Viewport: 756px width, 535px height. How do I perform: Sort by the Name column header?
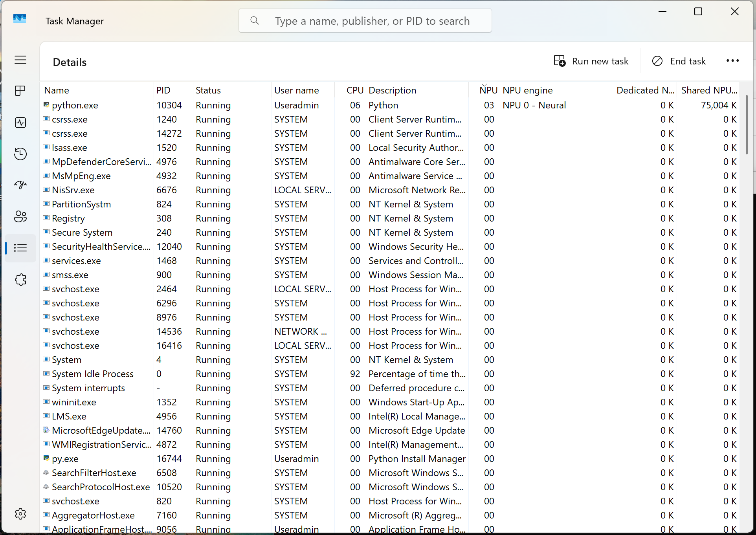point(97,90)
